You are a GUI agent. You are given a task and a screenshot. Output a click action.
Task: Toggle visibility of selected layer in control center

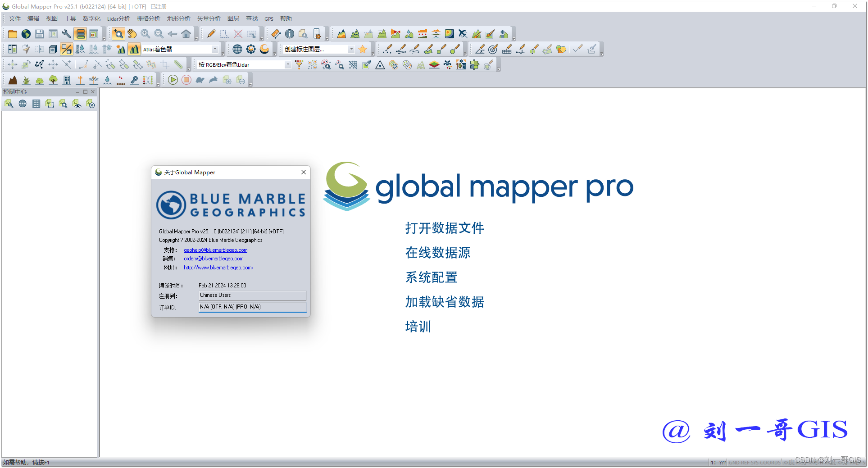(x=77, y=104)
